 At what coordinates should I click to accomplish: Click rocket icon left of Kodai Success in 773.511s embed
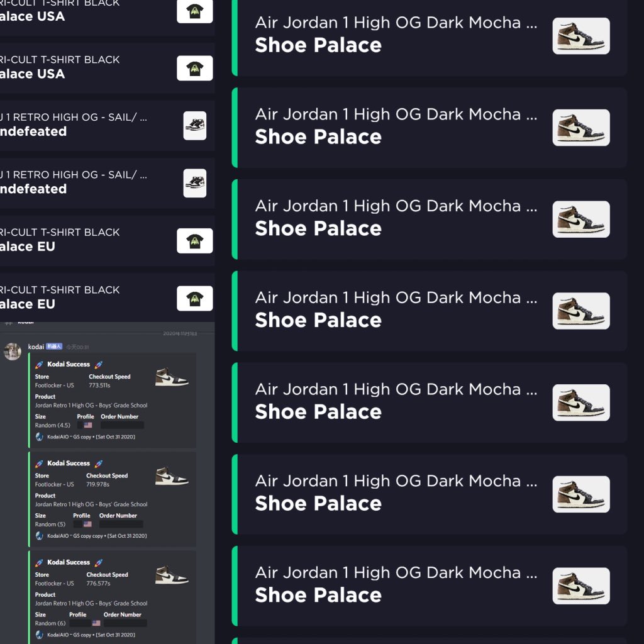coord(39,365)
